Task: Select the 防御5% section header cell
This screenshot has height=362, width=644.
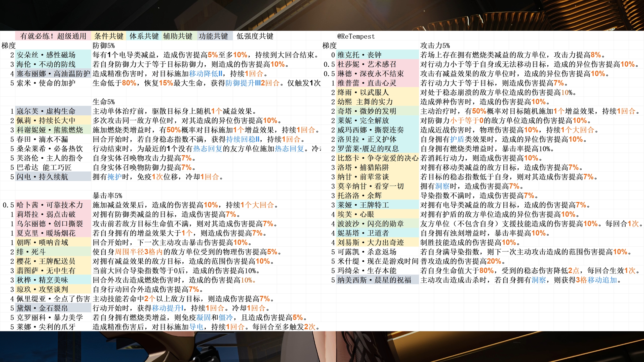Action: (x=104, y=46)
